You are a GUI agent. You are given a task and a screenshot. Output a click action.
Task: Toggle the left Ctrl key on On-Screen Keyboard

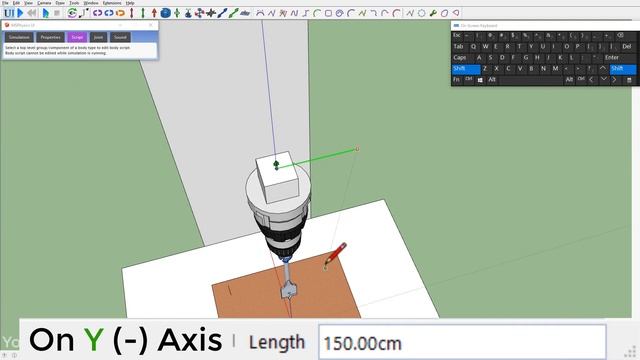coord(469,80)
